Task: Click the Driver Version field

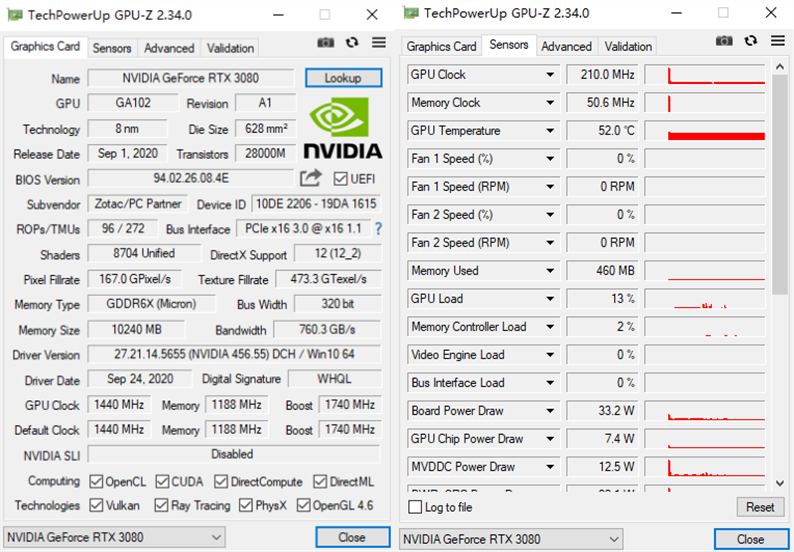Action: point(234,354)
